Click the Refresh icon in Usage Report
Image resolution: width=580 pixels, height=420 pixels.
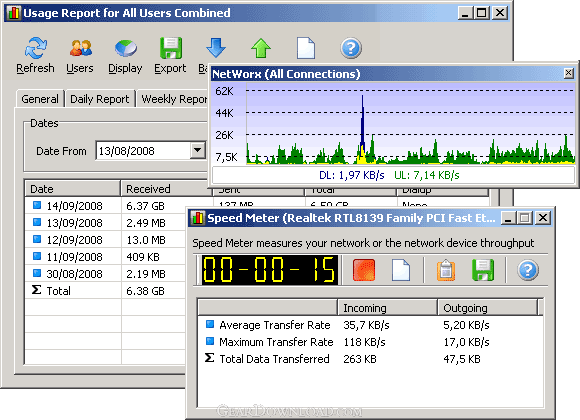[x=36, y=48]
